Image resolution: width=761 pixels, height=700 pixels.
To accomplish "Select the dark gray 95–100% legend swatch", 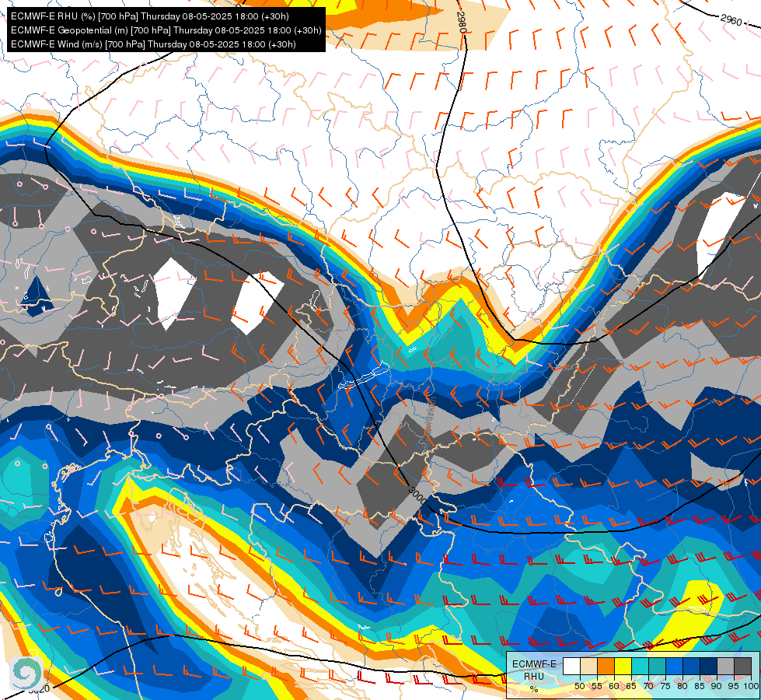I will coord(742,666).
